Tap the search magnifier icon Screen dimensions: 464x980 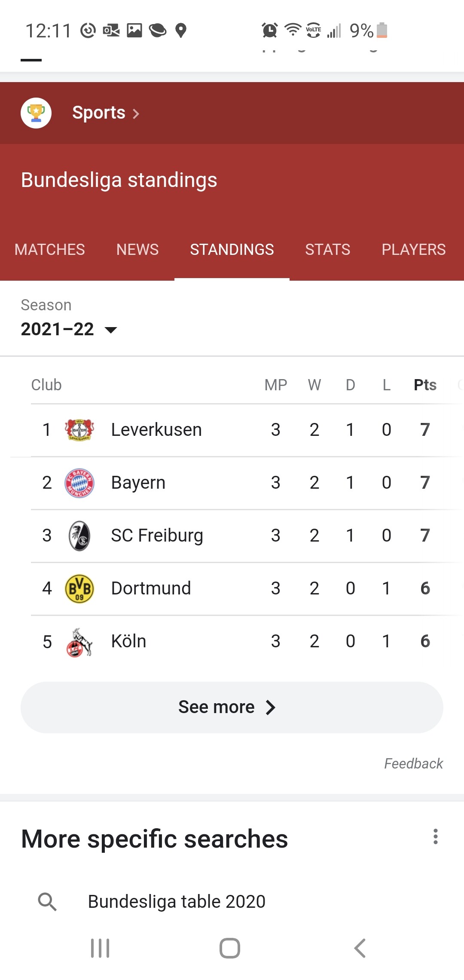47,902
